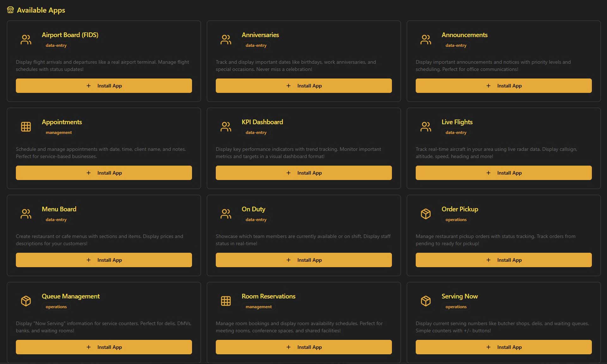Click the Airport Board people icon
The height and width of the screenshot is (364, 607).
coord(26,39)
